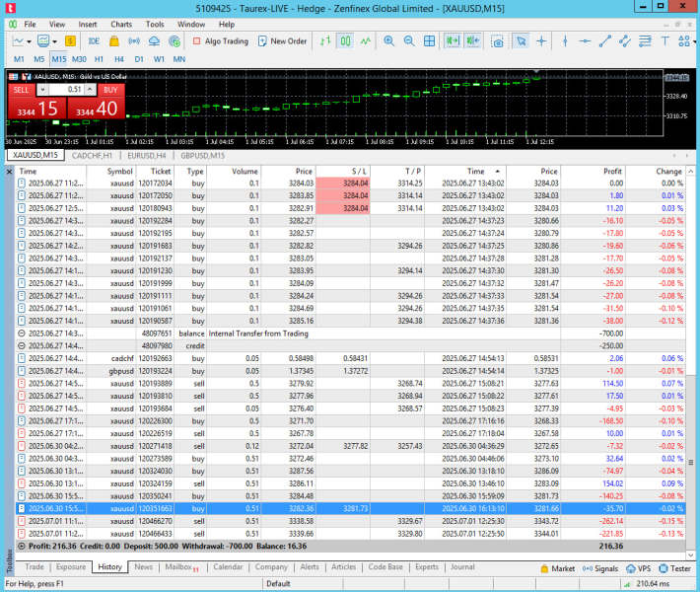Expand the new chart dropdown arrow
Viewport: 700px width, 592px height.
[29, 41]
